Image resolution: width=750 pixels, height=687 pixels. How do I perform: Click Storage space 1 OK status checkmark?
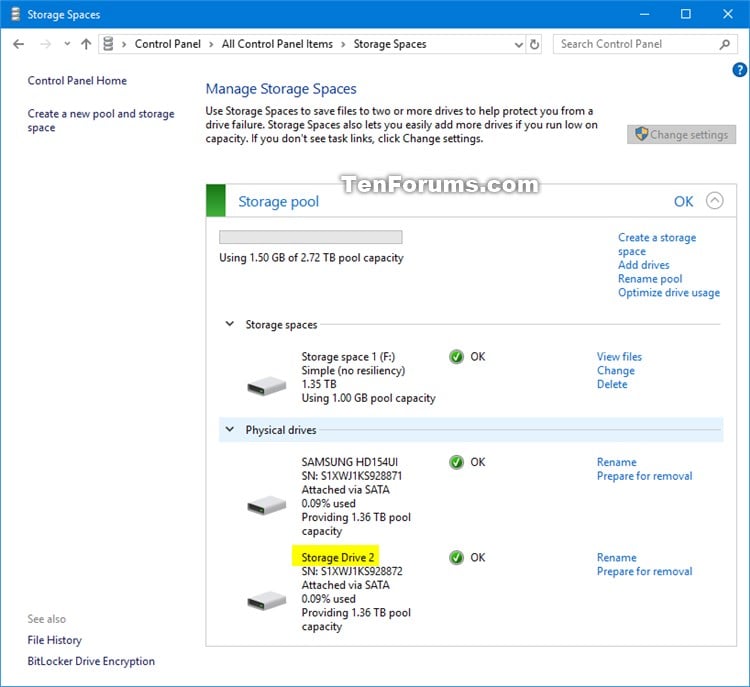pyautogui.click(x=456, y=356)
